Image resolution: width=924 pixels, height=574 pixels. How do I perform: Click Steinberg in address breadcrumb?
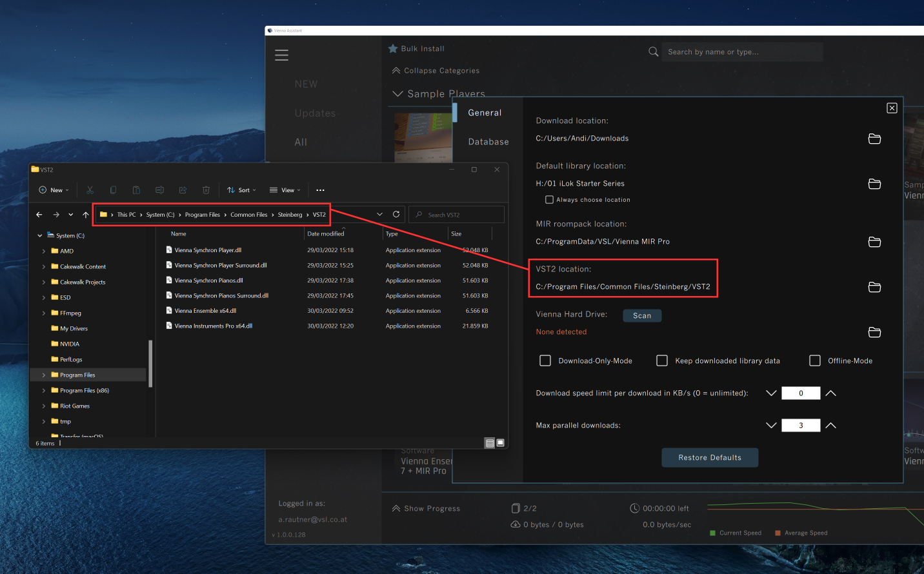coord(290,215)
